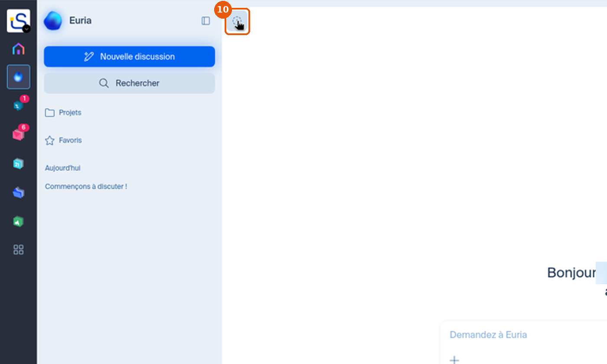The height and width of the screenshot is (364, 607).
Task: Open the Projets section
Action: (63, 113)
